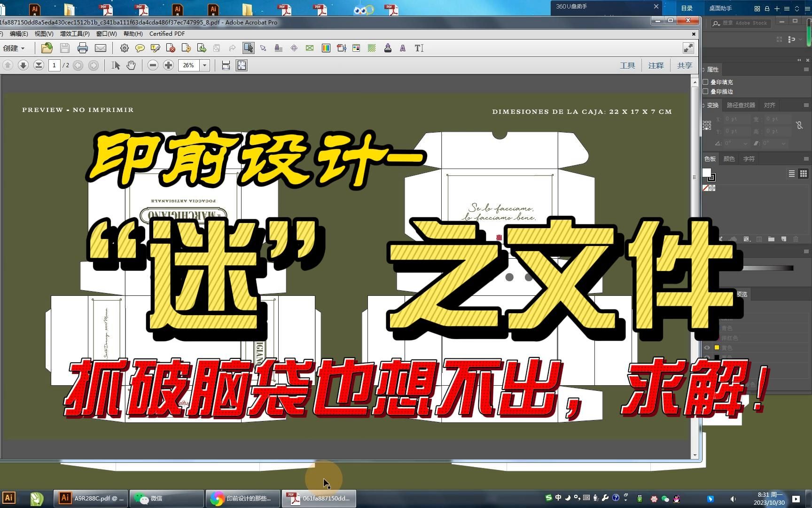The width and height of the screenshot is (812, 508).
Task: Enable 叠印描边 overprint stroke checkbox
Action: 705,91
